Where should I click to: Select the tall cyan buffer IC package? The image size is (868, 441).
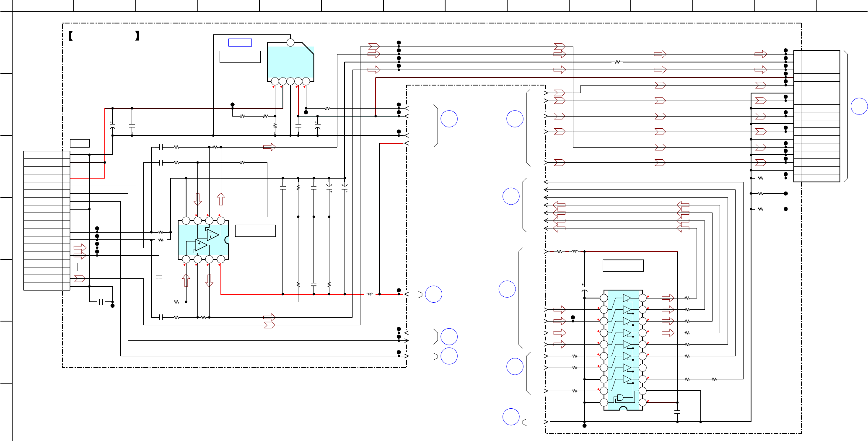pos(623,350)
